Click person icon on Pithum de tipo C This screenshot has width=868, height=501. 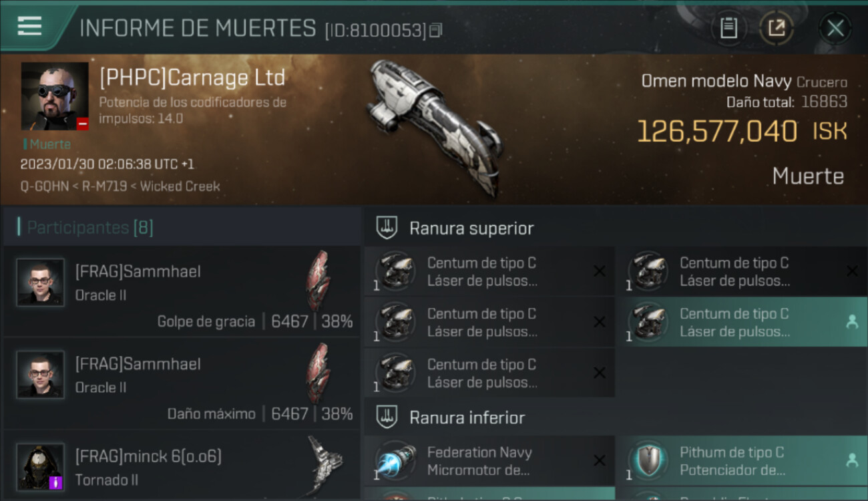[852, 460]
